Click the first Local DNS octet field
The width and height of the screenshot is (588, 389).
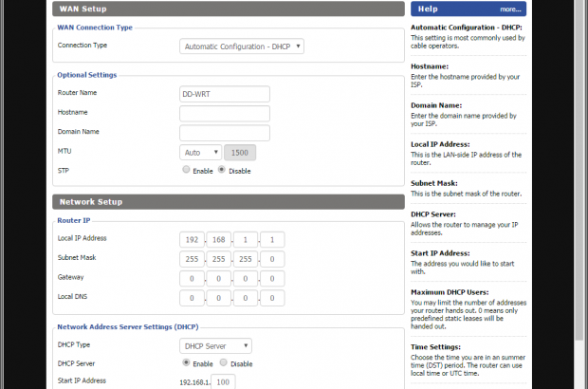coord(191,298)
